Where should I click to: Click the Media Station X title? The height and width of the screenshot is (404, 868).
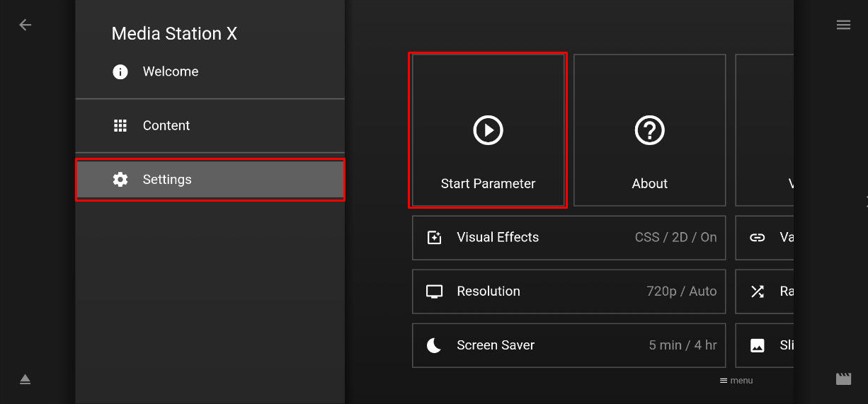click(174, 33)
